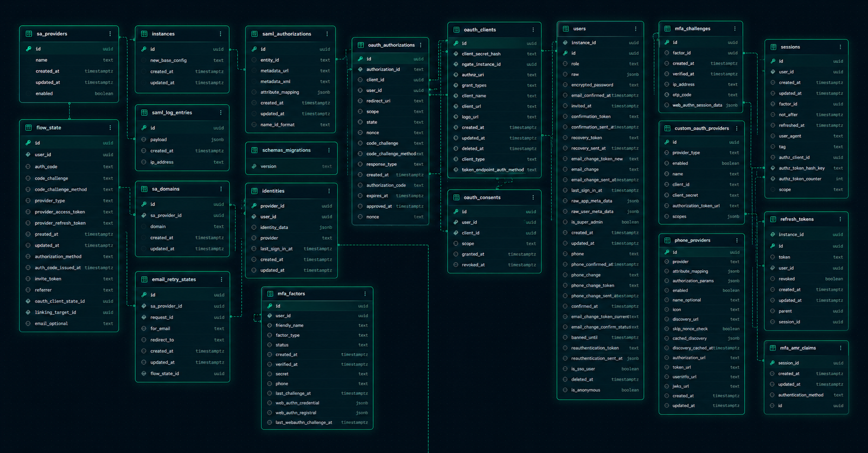Viewport: 868px width, 453px height.
Task: Click metadata_xml column in saml_authorizations
Action: (291, 82)
